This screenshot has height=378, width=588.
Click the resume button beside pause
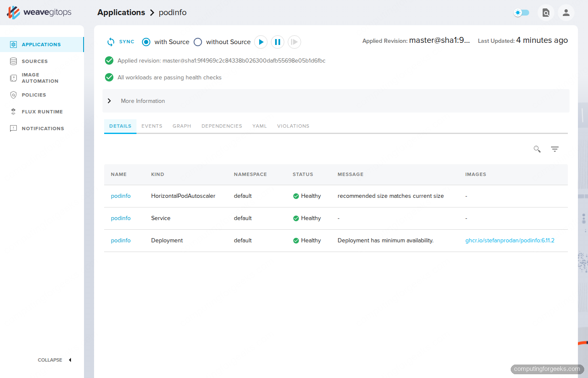(294, 42)
